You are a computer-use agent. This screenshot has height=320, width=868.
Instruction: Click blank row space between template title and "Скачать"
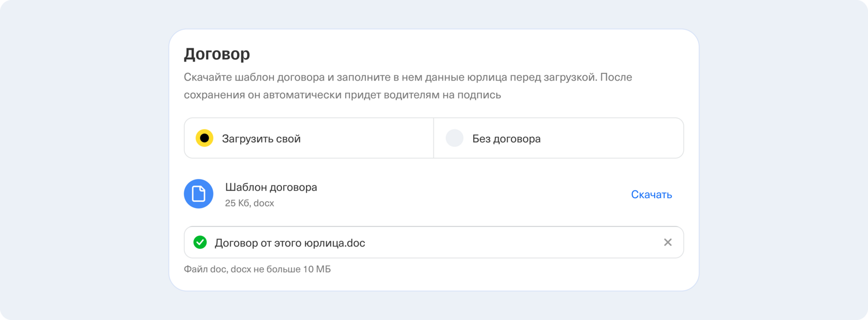point(465,195)
